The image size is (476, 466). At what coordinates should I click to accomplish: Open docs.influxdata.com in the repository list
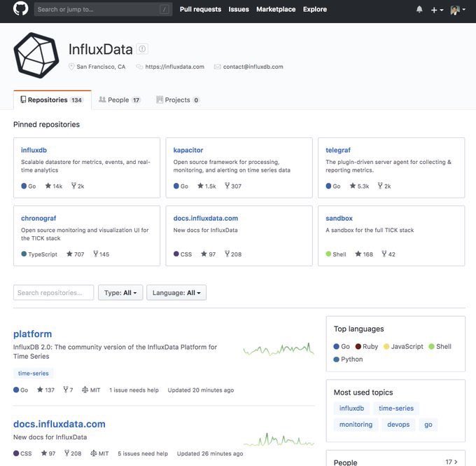click(59, 424)
